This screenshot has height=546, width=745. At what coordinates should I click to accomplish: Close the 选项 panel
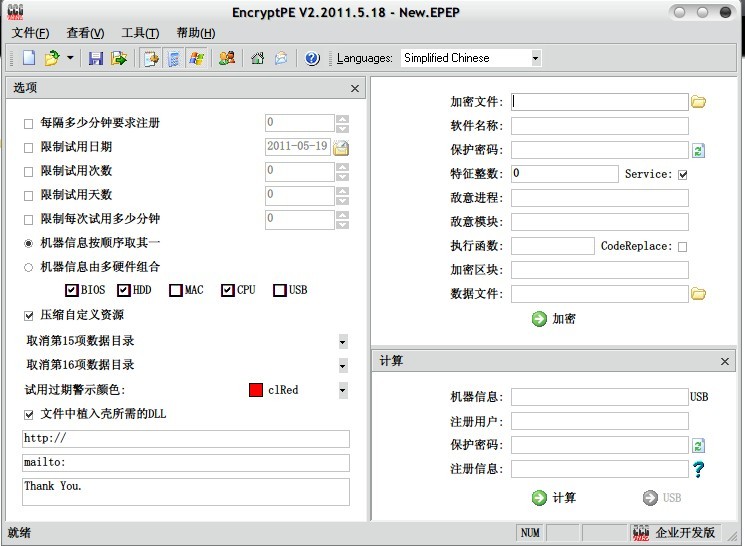click(354, 88)
